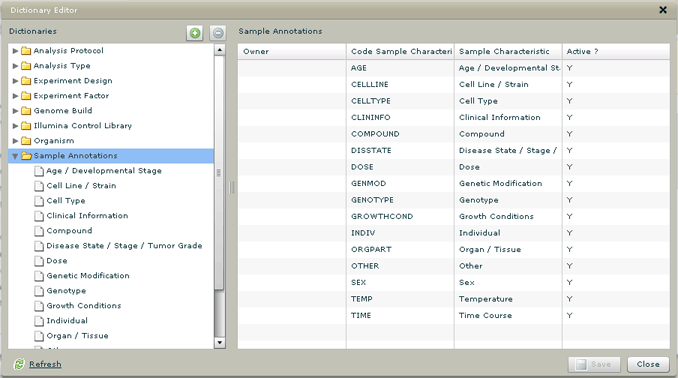This screenshot has width=678, height=378.
Task: Expand the Genome Build folder
Action: pyautogui.click(x=16, y=111)
